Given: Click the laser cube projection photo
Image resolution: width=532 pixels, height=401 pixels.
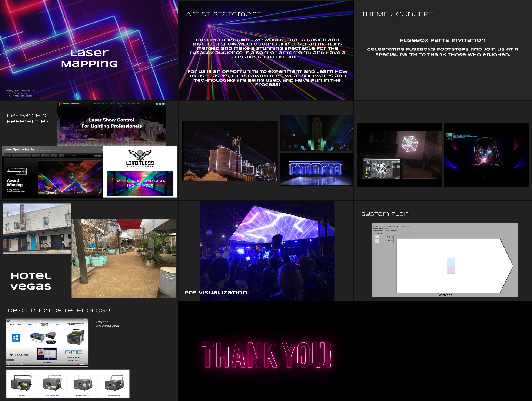Looking at the screenshot, I should tap(399, 155).
